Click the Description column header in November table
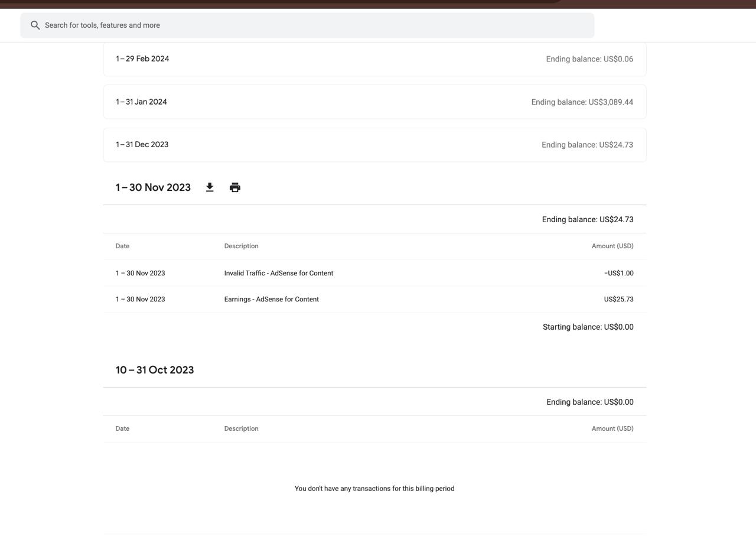Screen dimensions: 756x536 (x=241, y=246)
